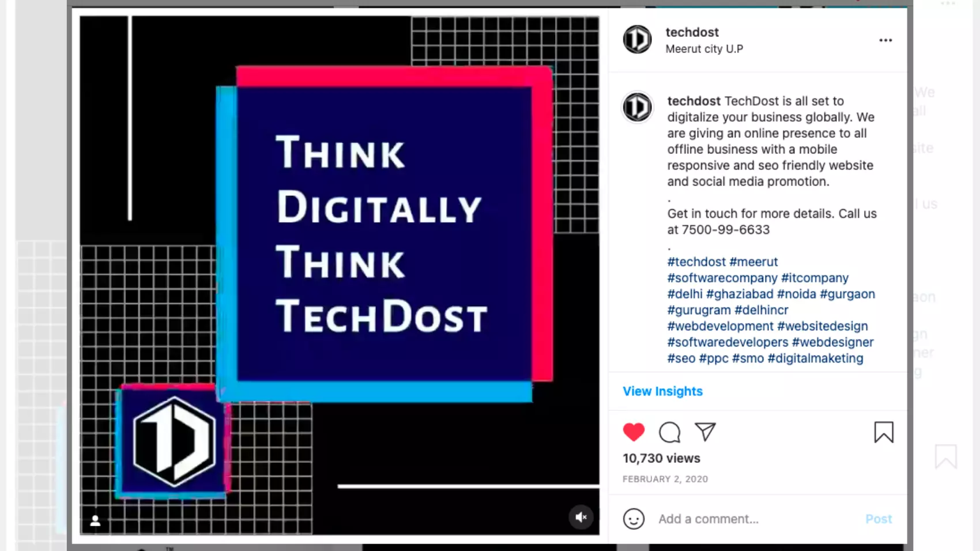This screenshot has width=980, height=551.
Task: Open the emoji picker smiley icon
Action: click(x=634, y=519)
